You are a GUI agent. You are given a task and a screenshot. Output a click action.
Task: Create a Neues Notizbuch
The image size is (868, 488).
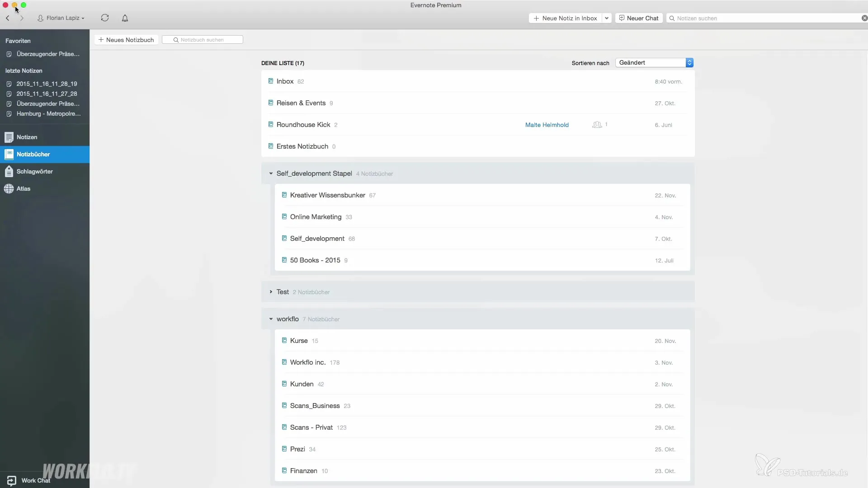point(126,40)
